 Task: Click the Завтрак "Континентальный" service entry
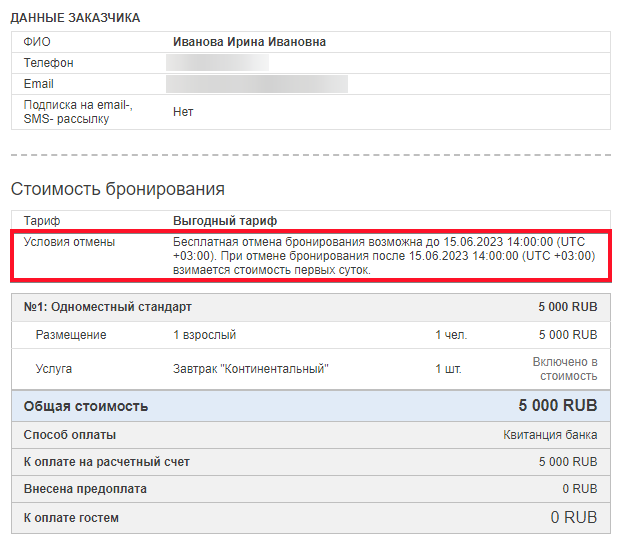point(250,369)
